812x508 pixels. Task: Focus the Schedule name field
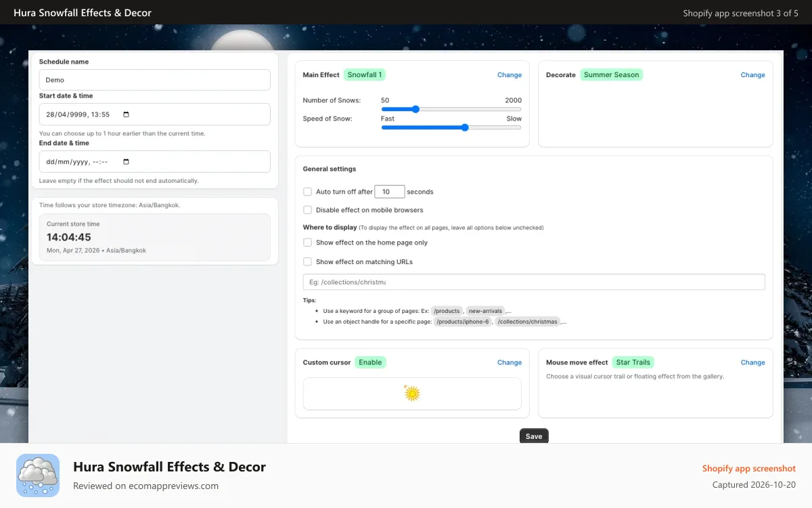155,80
